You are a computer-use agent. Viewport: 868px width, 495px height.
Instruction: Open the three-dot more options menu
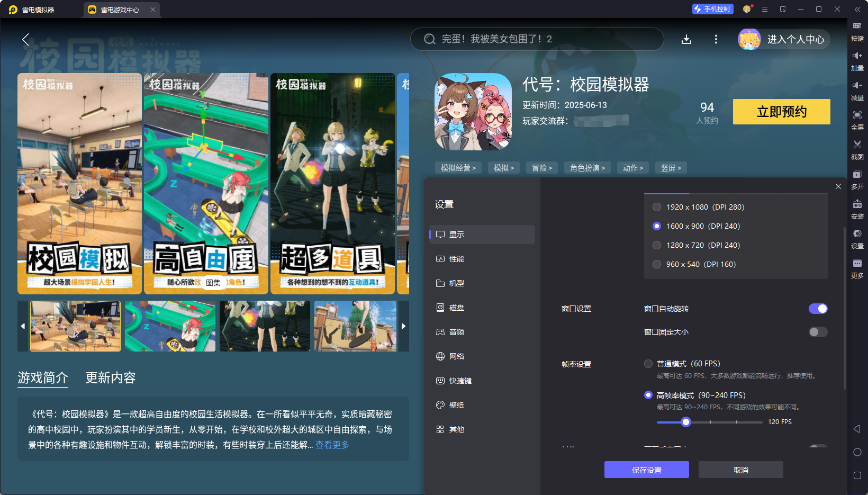(x=716, y=39)
